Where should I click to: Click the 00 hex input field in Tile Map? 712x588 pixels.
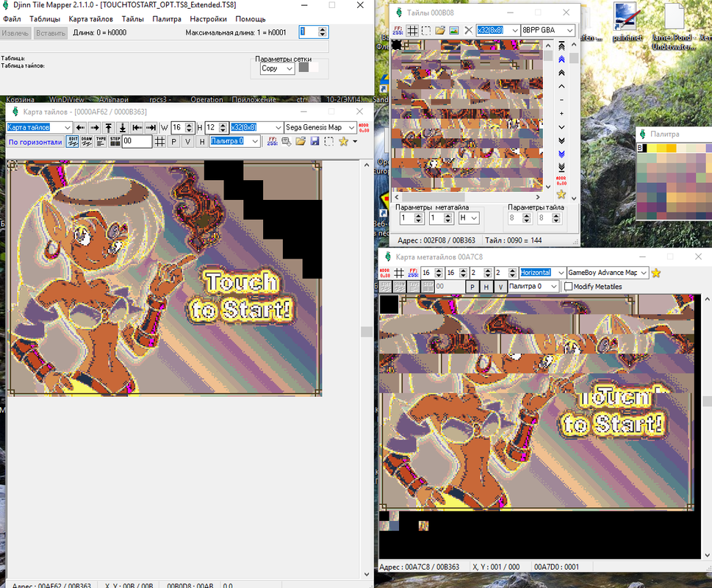pyautogui.click(x=137, y=141)
